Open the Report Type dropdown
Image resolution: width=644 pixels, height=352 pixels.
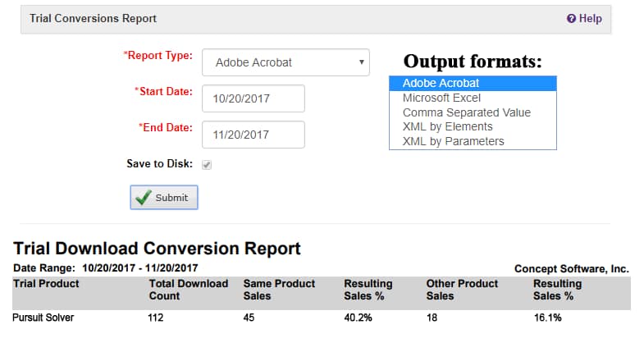(285, 62)
